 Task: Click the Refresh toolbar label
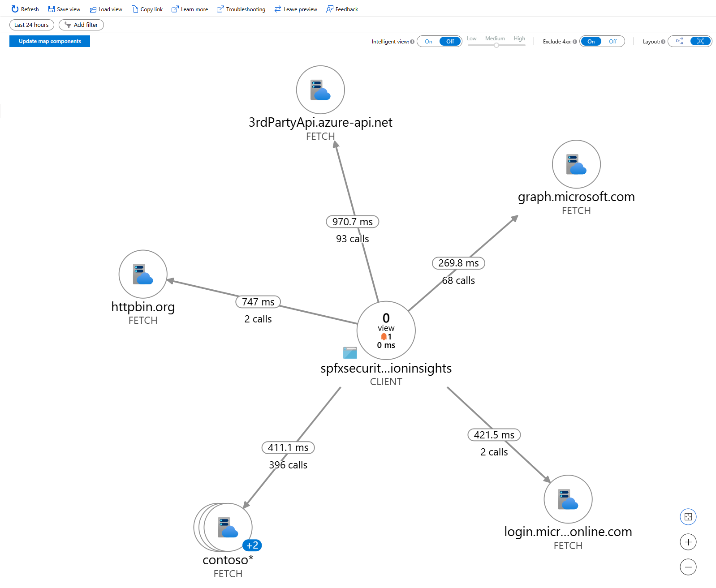pos(30,9)
